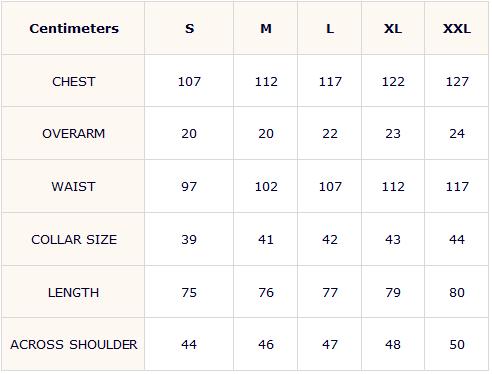
Task: Click across shoulder value 50 for XXL
Action: point(457,345)
